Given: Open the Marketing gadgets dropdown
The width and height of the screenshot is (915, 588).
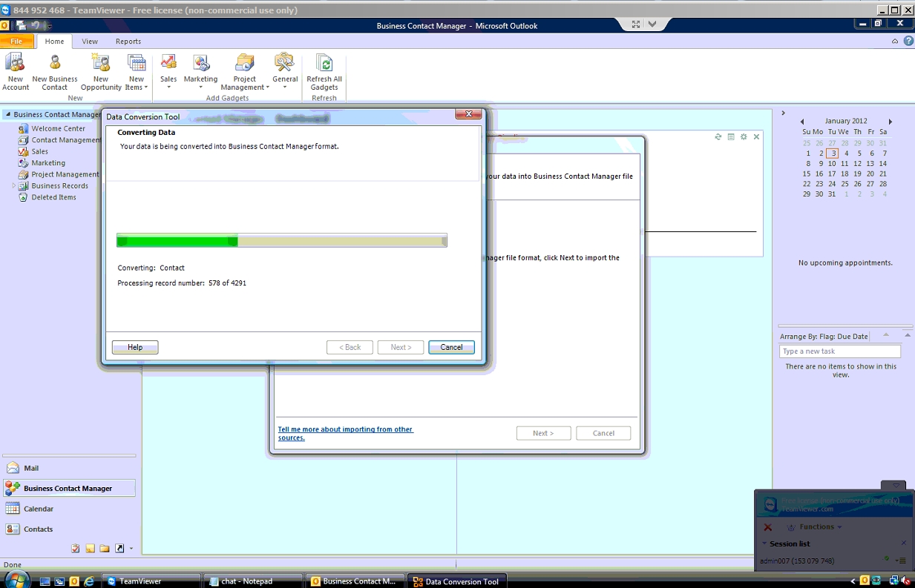Looking at the screenshot, I should [x=200, y=72].
